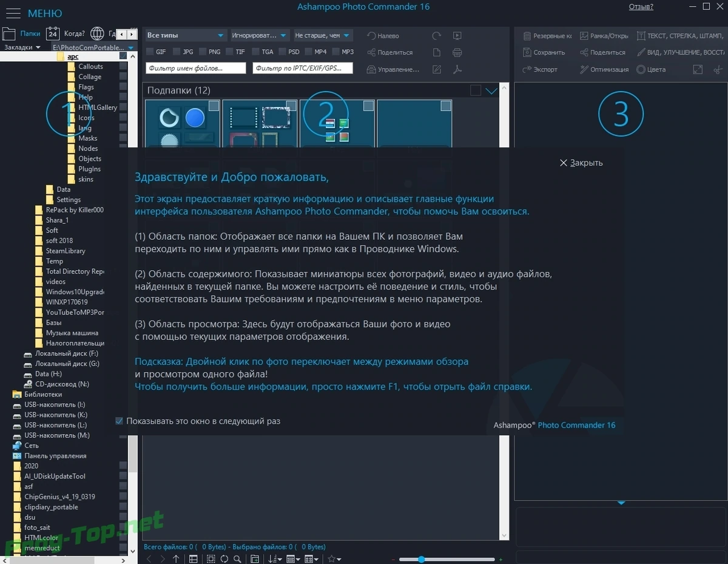Click the refresh circular arrows icon
The image size is (728, 564).
tap(224, 559)
